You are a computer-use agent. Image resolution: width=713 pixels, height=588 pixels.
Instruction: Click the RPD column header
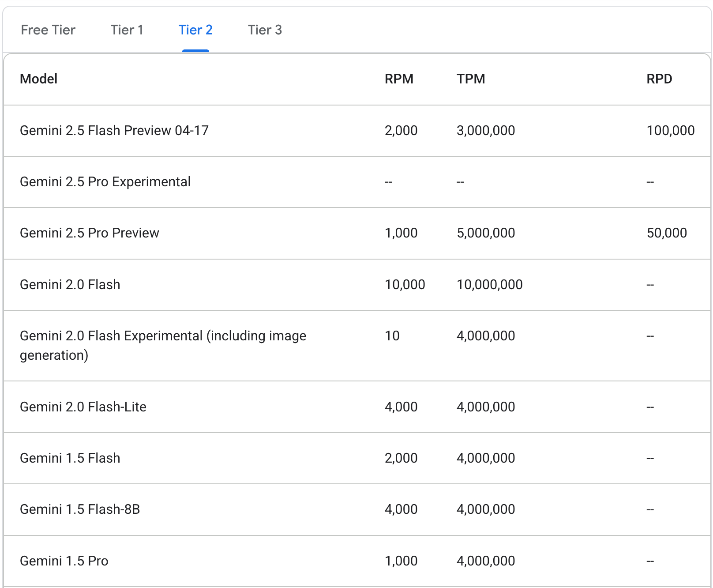point(659,79)
